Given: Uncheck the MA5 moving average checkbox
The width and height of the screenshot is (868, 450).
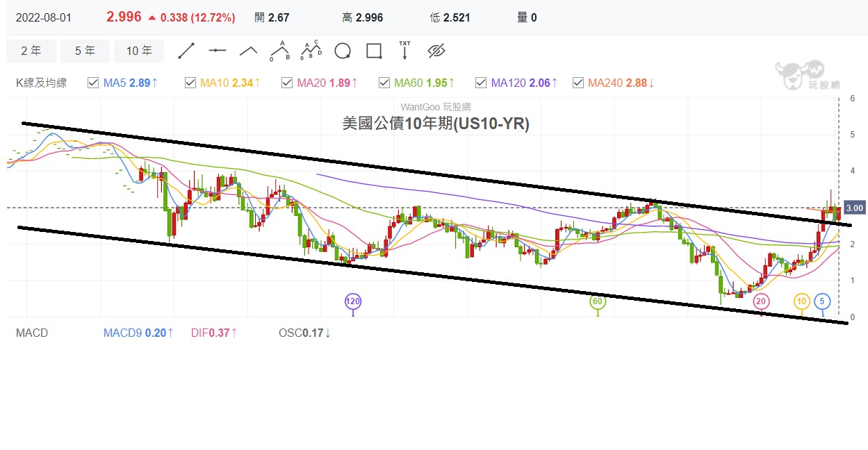Looking at the screenshot, I should click(x=93, y=83).
